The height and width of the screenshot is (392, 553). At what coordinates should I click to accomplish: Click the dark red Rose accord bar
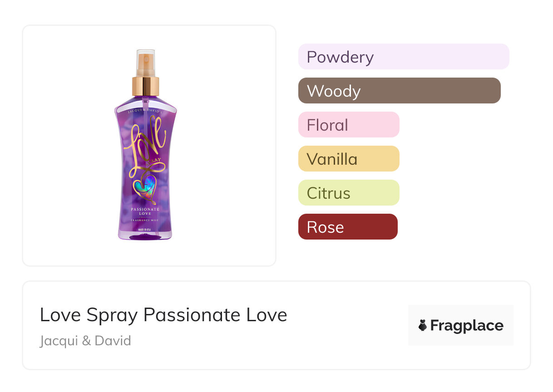pos(348,227)
